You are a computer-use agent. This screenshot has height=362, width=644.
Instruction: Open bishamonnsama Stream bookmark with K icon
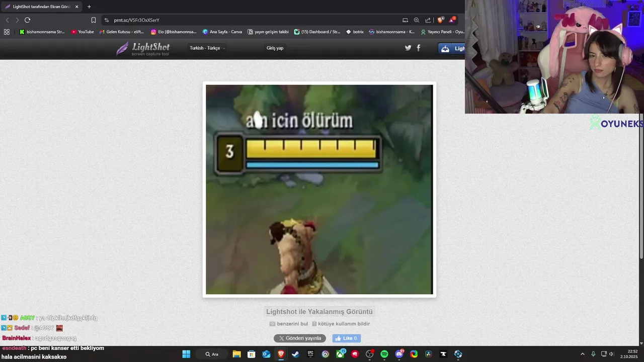pyautogui.click(x=42, y=32)
